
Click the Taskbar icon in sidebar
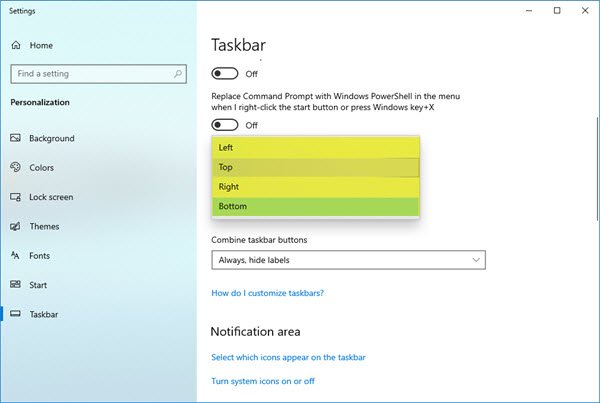[x=15, y=314]
